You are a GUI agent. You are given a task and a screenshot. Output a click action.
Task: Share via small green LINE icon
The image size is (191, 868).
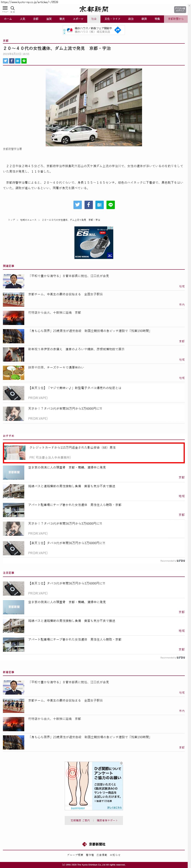[x=24, y=61]
